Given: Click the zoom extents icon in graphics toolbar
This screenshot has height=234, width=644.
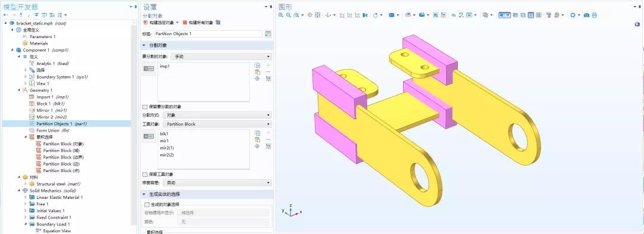Looking at the screenshot, I should [x=317, y=15].
